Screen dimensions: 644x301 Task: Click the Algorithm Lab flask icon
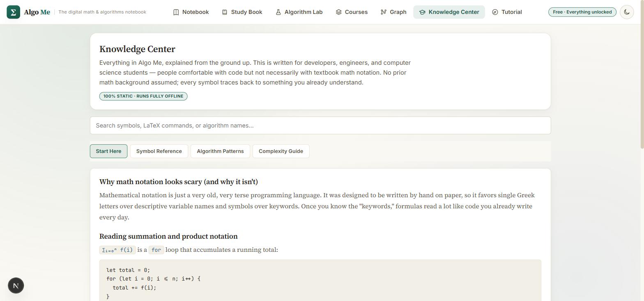pyautogui.click(x=278, y=12)
